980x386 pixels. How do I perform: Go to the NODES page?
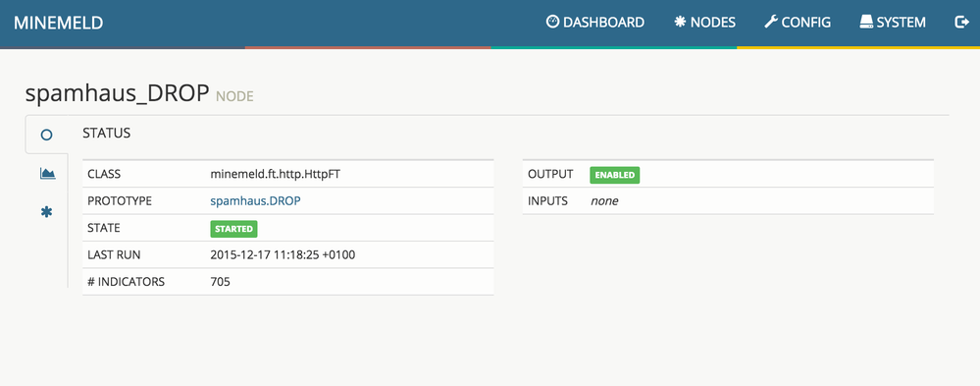(705, 23)
